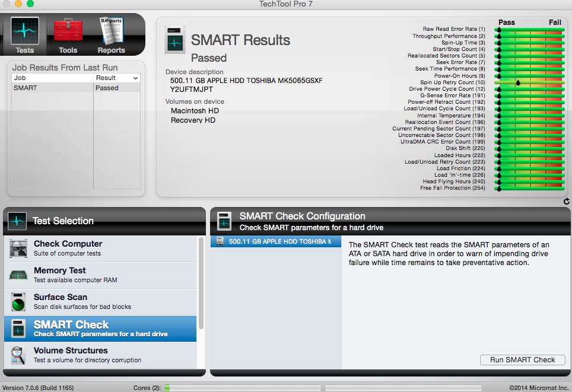The image size is (572, 392).
Task: Open the Reports section
Action: click(x=112, y=36)
